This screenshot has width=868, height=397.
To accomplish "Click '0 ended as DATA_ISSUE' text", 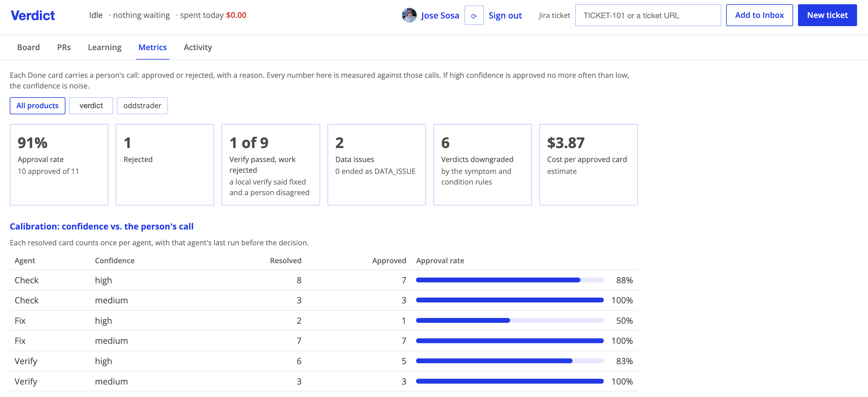I will point(375,171).
